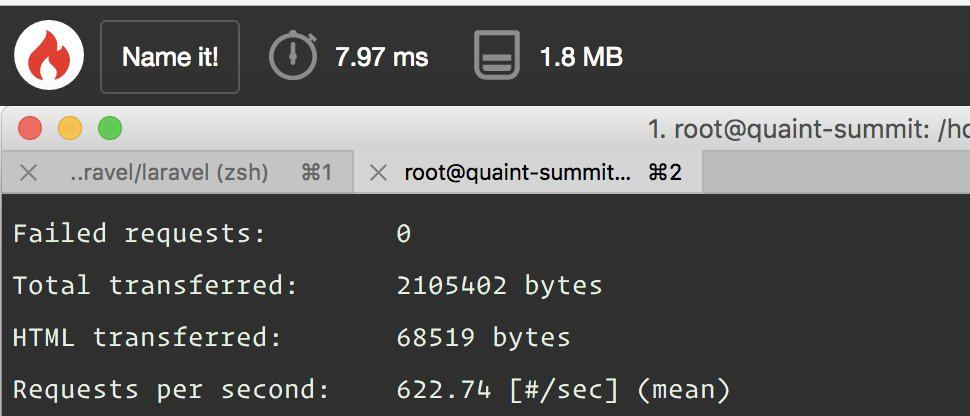
Task: Click the flame logo icon
Action: (49, 57)
